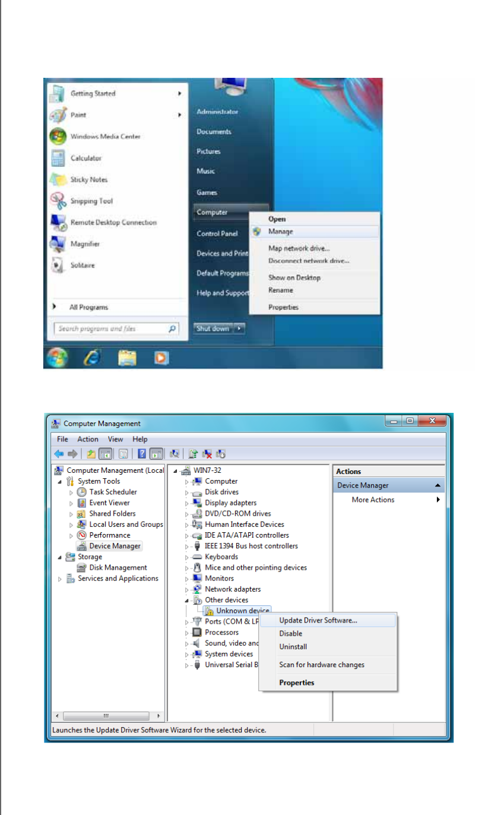Click the Local Users and Groups icon
504x815 pixels.
tap(83, 524)
